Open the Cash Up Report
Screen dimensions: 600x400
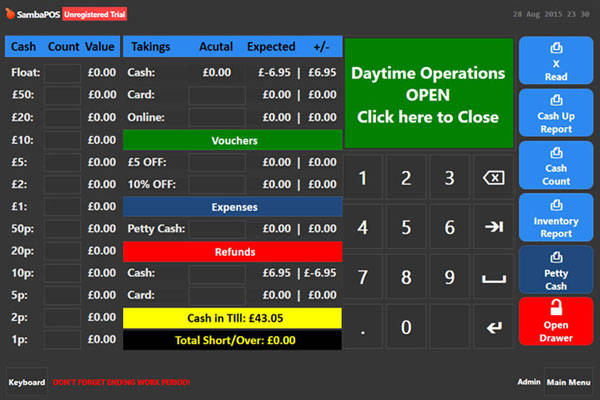click(x=556, y=113)
